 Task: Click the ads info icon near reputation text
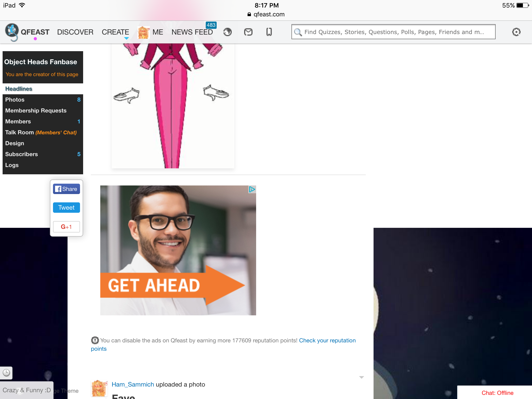pyautogui.click(x=95, y=340)
